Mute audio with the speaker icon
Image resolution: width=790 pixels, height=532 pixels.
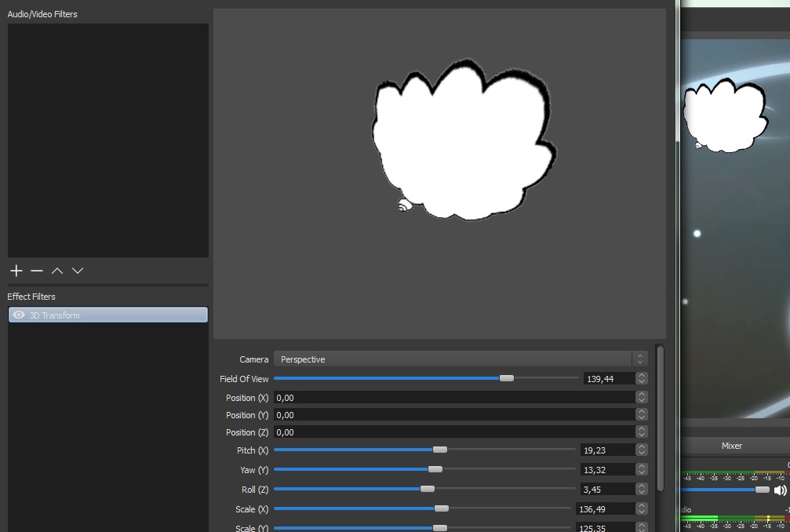(x=780, y=490)
